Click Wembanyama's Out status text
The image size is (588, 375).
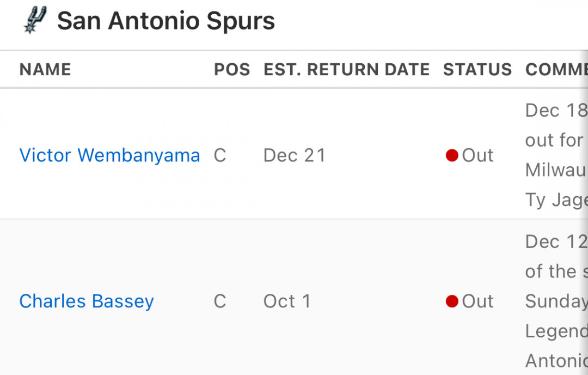point(477,155)
